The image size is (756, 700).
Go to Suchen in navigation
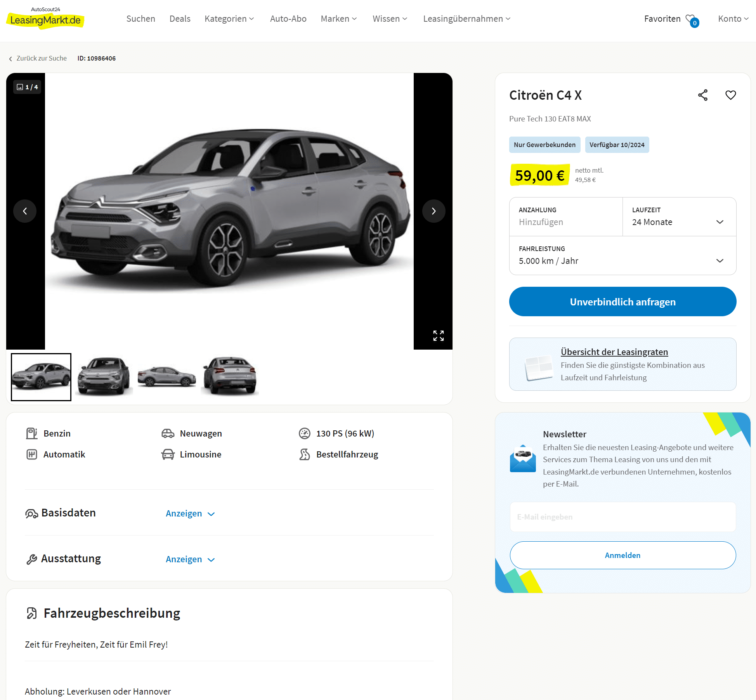point(140,19)
